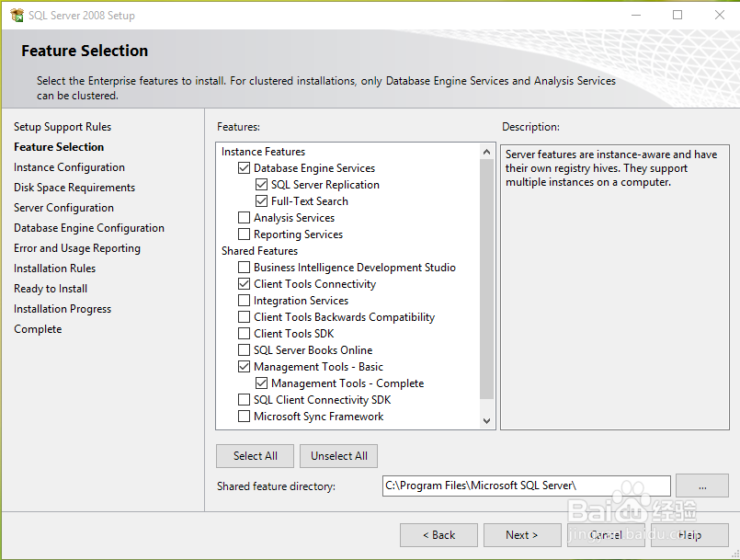Click the Unselect All button
740x560 pixels.
[x=339, y=456]
